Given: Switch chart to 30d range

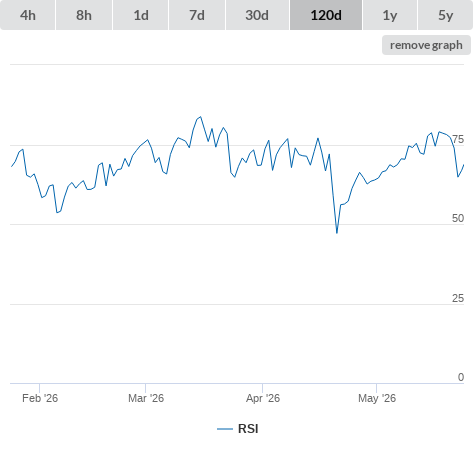Looking at the screenshot, I should 257,15.
